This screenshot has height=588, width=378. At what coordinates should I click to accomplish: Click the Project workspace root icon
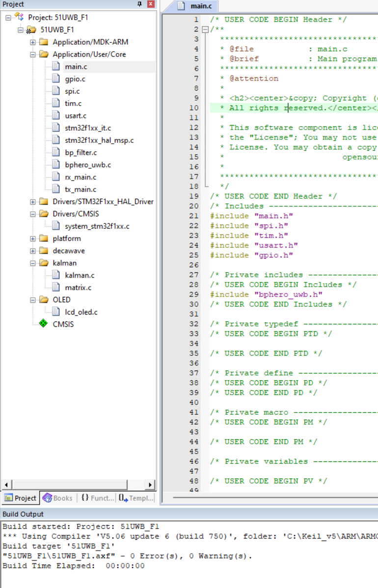(19, 17)
